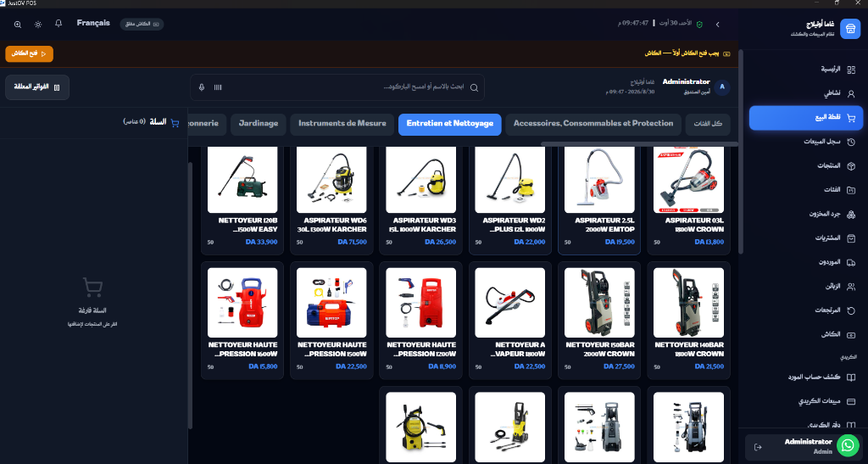The image size is (868, 464).
Task: Open 'الرئيسية' home in sidebar
Action: tap(806, 70)
